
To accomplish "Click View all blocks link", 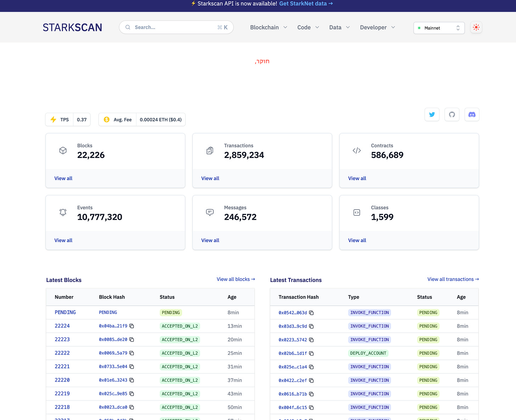I will coord(236,279).
